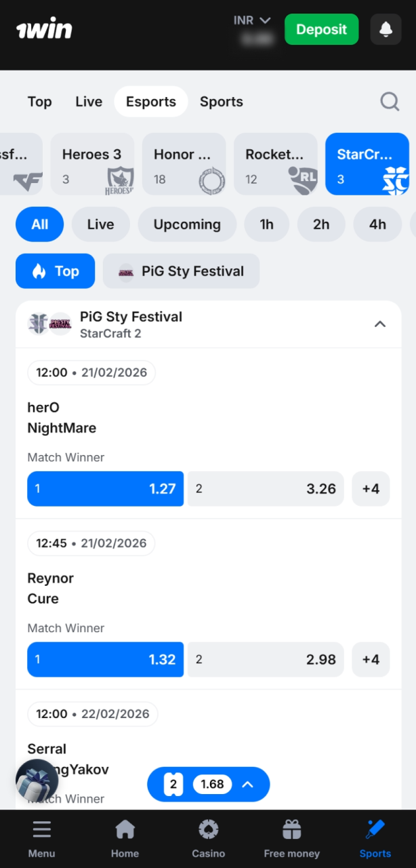This screenshot has height=868, width=416.
Task: Filter matches by Upcoming
Action: coord(187,224)
